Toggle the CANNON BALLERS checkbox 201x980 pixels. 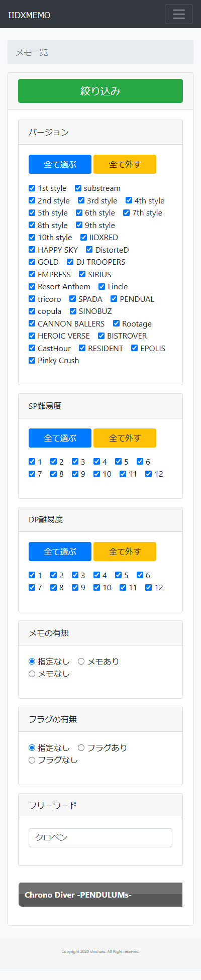(x=32, y=324)
